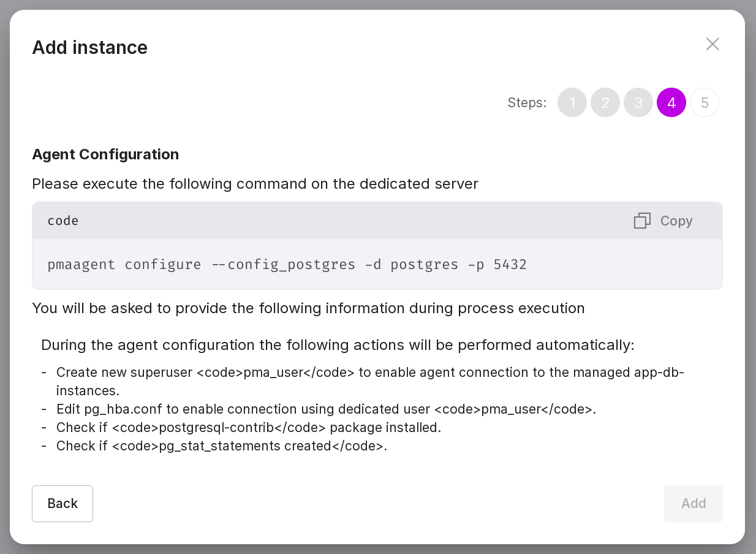Click the pg_stat_statements check line
The height and width of the screenshot is (554, 756).
[221, 446]
